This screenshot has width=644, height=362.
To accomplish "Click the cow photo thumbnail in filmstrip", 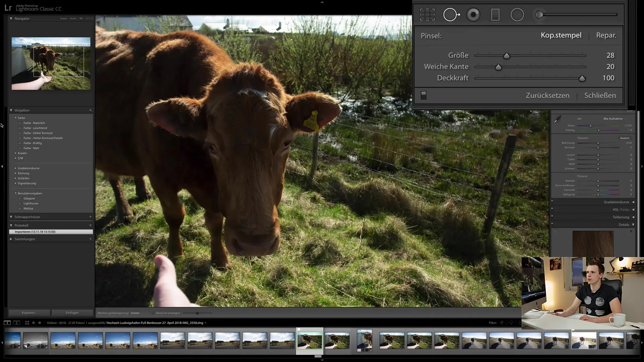I will 310,340.
